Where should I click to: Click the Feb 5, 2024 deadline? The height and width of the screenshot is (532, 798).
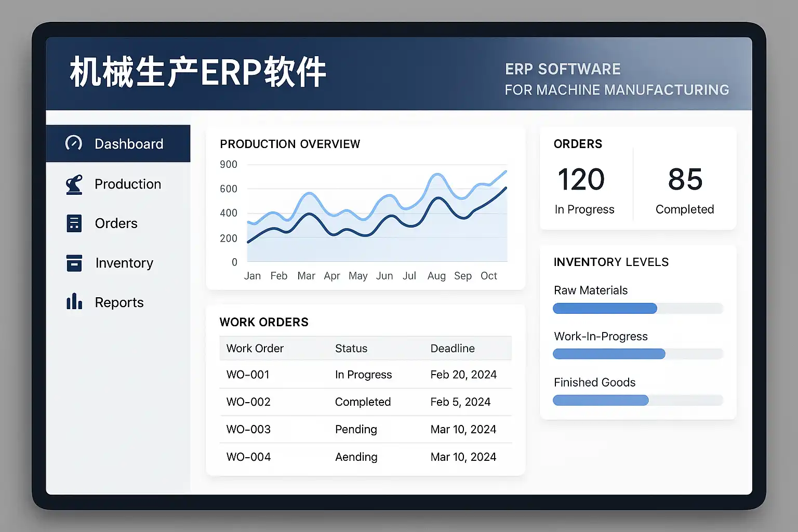[x=460, y=402]
